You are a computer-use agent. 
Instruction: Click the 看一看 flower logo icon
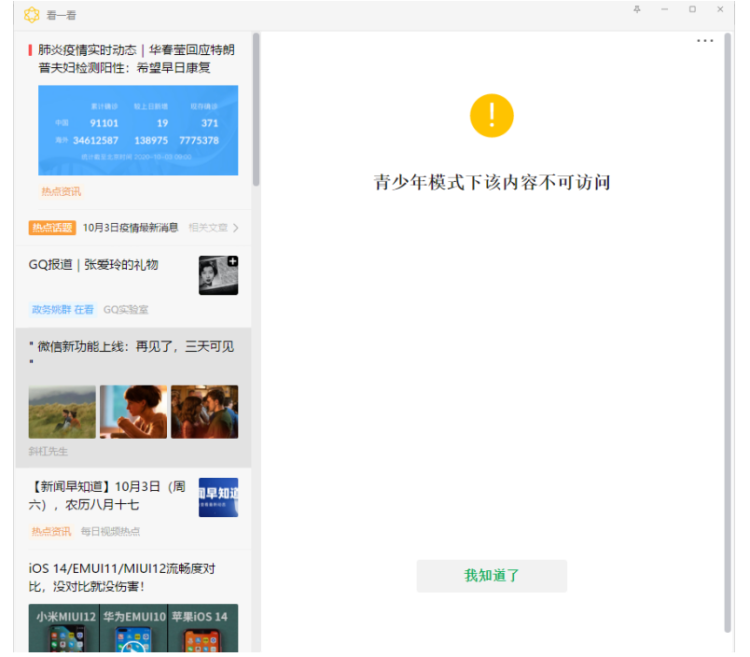click(31, 15)
